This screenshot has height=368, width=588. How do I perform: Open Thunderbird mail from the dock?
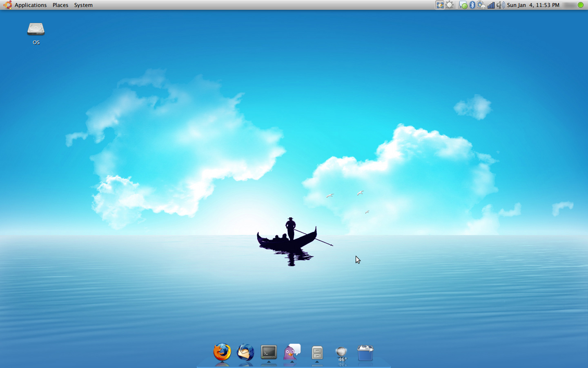tap(245, 352)
